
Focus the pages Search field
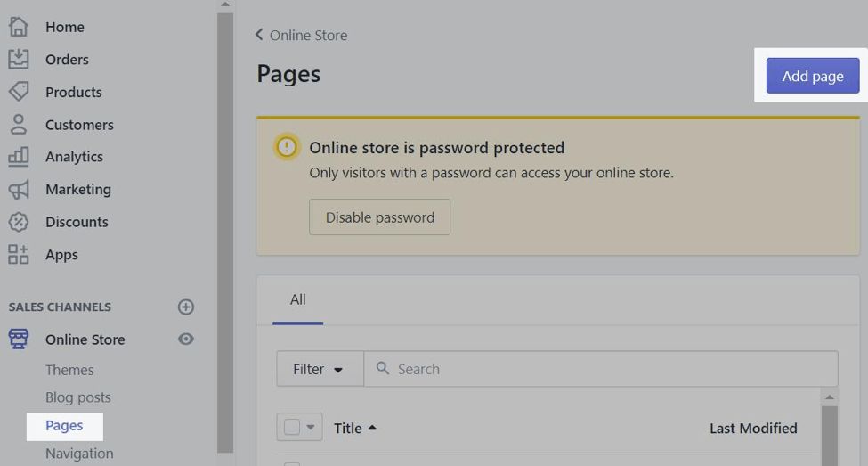click(605, 369)
